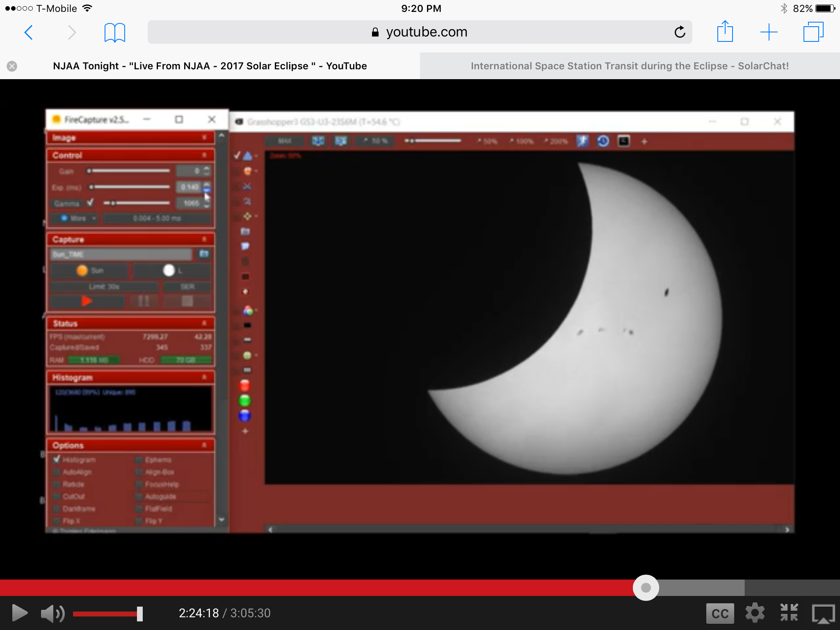This screenshot has height=630, width=840.
Task: Choose the L filter button
Action: coord(172,270)
